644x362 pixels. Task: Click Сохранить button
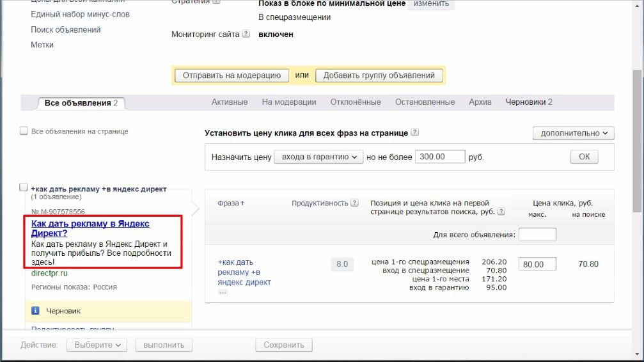tap(284, 345)
